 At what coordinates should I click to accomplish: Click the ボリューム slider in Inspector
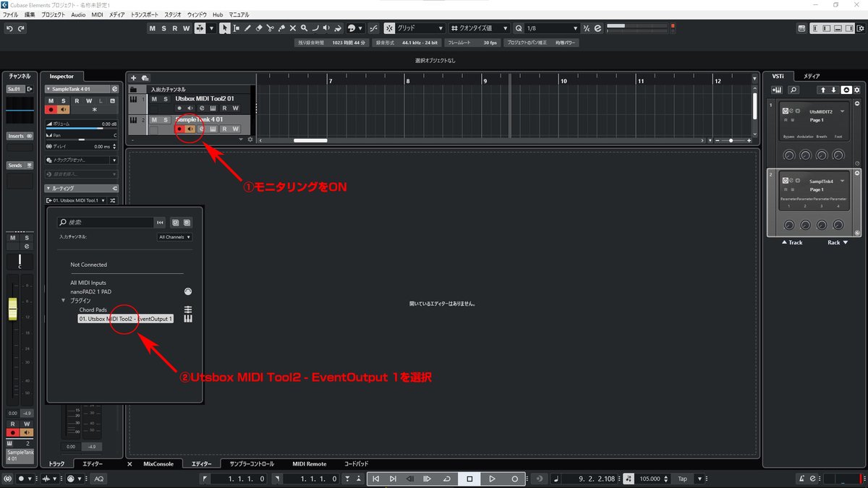[x=81, y=128]
